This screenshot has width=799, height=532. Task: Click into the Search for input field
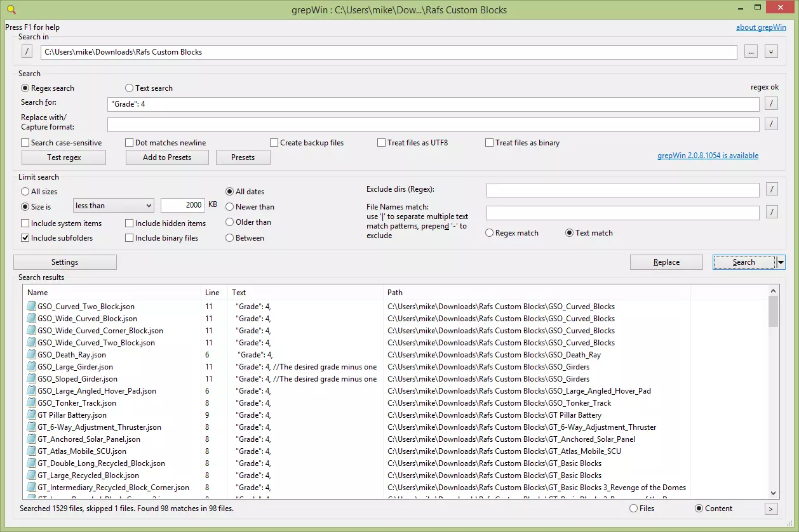(433, 103)
